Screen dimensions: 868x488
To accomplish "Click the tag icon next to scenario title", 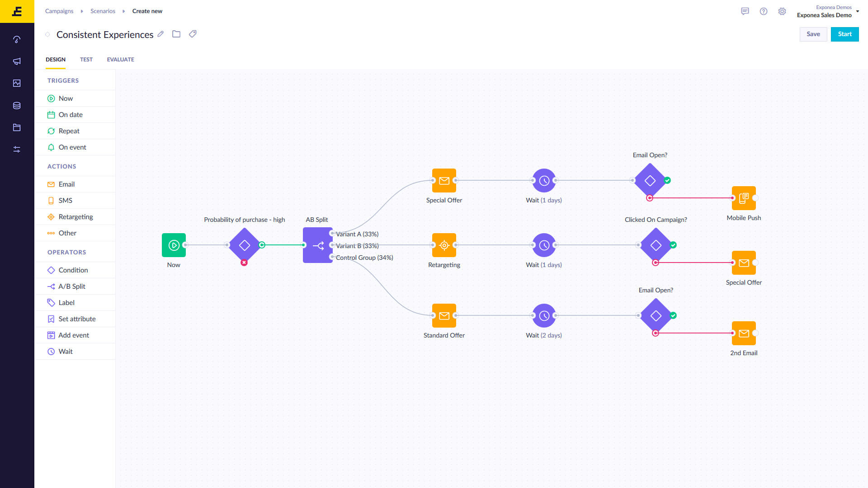I will coord(193,34).
